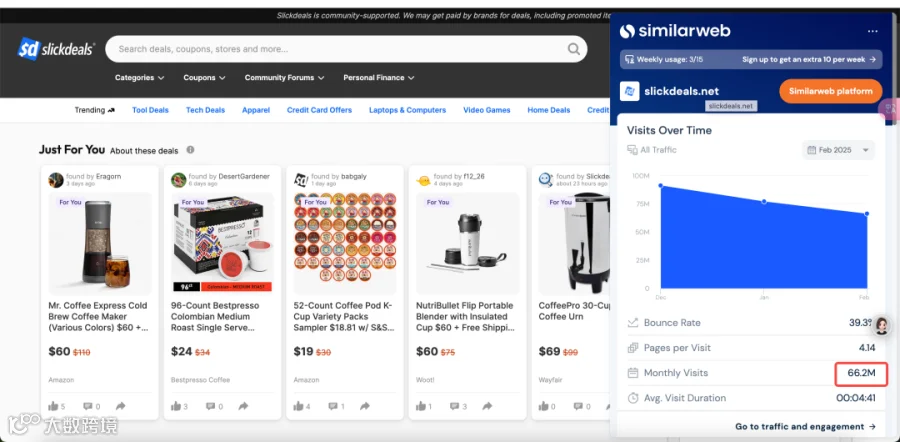Open the Video Games deals
The width and height of the screenshot is (900, 442).
click(x=487, y=110)
